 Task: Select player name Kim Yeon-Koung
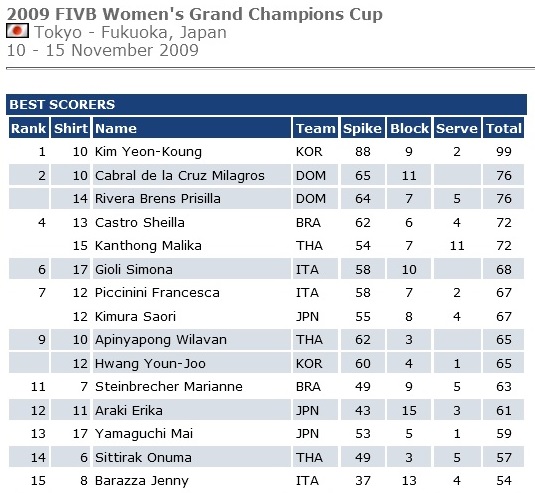[148, 151]
